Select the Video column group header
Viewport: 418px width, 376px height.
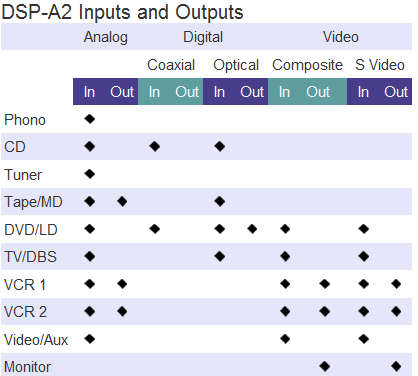341,37
